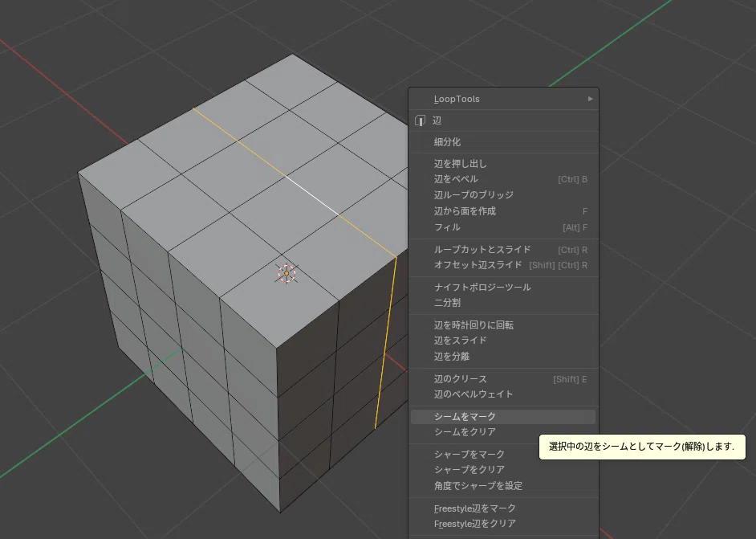Choose ナイフトポロジーツール
Image resolution: width=756 pixels, height=539 pixels.
coord(503,287)
